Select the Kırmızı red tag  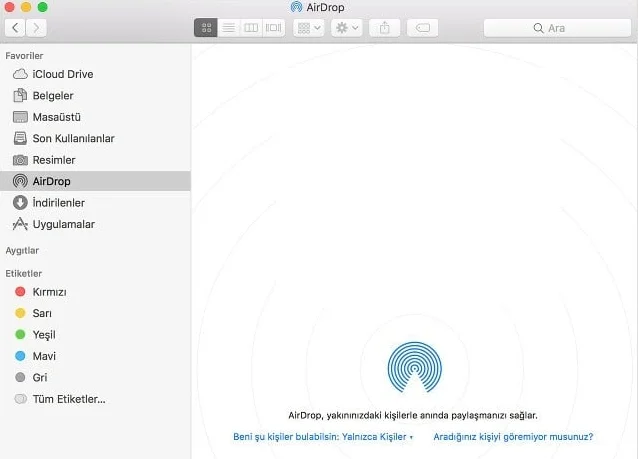[49, 292]
